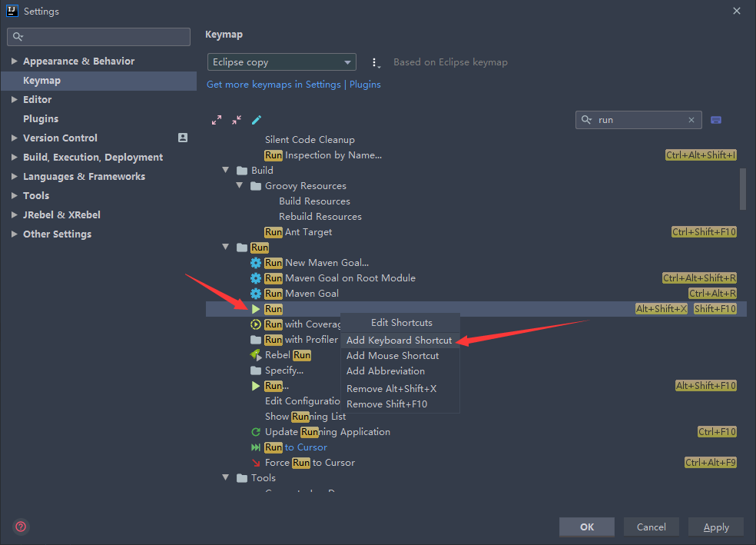Screen dimensions: 756x545
Task: Select Remove Shift+F10 menu entry
Action: click(x=400, y=404)
